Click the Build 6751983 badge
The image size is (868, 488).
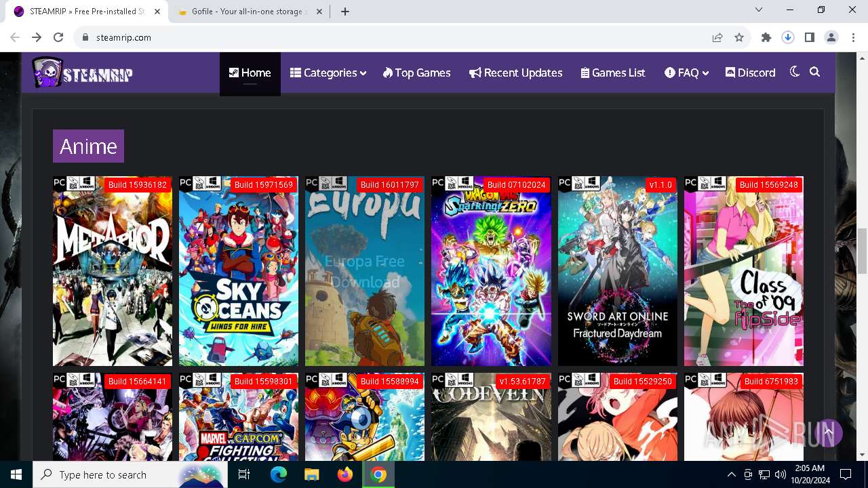click(x=771, y=382)
